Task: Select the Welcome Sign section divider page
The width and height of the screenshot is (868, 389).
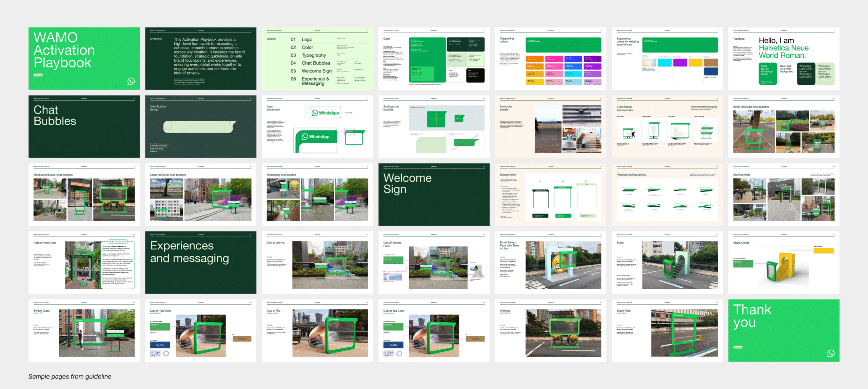Action: [434, 194]
